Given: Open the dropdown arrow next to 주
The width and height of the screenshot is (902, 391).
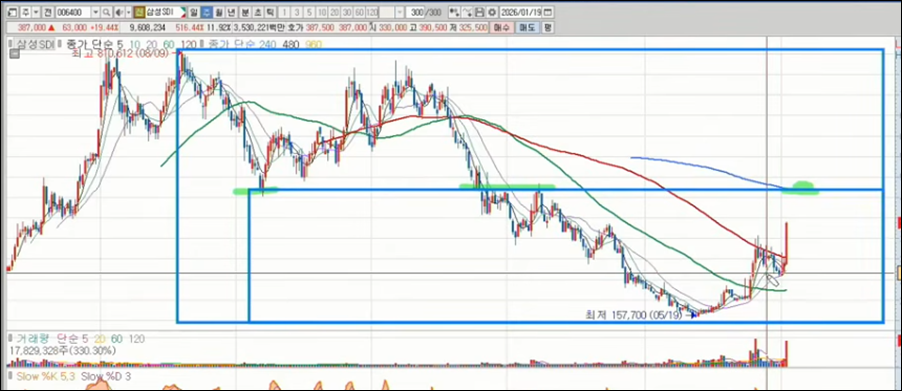Looking at the screenshot, I should (x=36, y=12).
